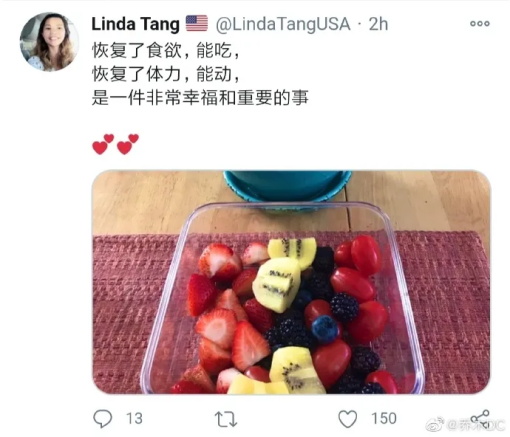Open the fruit container photo

point(291,282)
